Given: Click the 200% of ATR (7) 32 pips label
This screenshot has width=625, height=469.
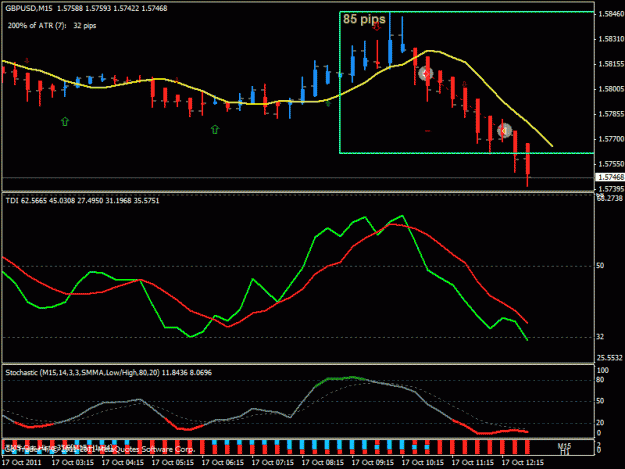Looking at the screenshot, I should click(x=52, y=26).
